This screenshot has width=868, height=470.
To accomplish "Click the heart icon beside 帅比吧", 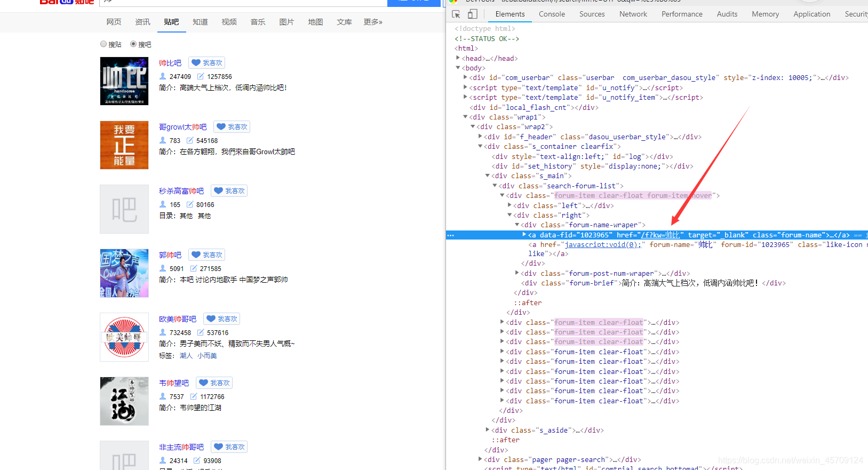I will pyautogui.click(x=196, y=63).
